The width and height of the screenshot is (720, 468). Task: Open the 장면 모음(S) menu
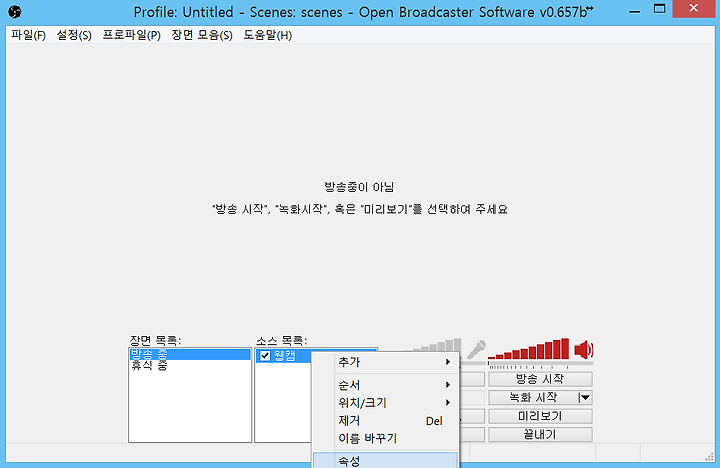[202, 35]
